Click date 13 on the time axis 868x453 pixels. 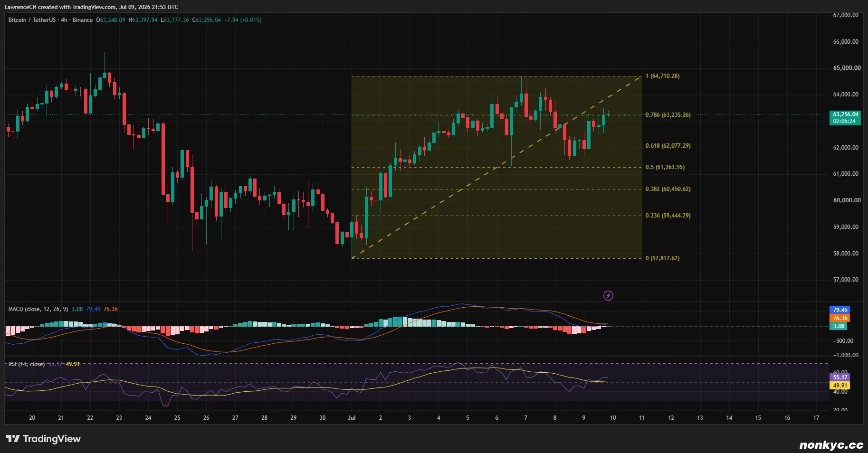click(700, 418)
